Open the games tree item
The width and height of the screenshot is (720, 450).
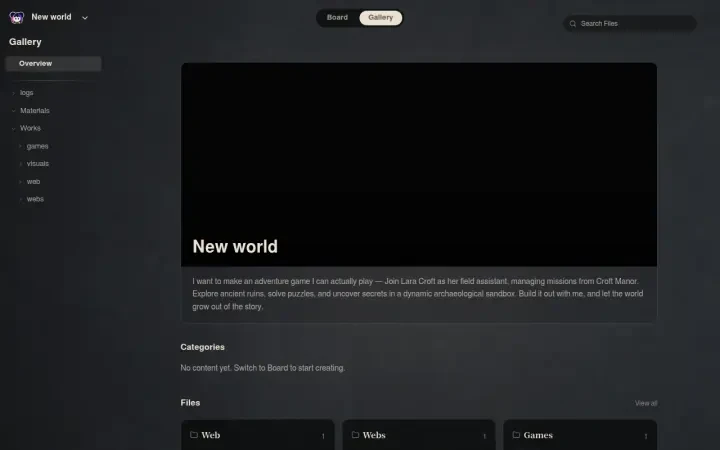(38, 146)
